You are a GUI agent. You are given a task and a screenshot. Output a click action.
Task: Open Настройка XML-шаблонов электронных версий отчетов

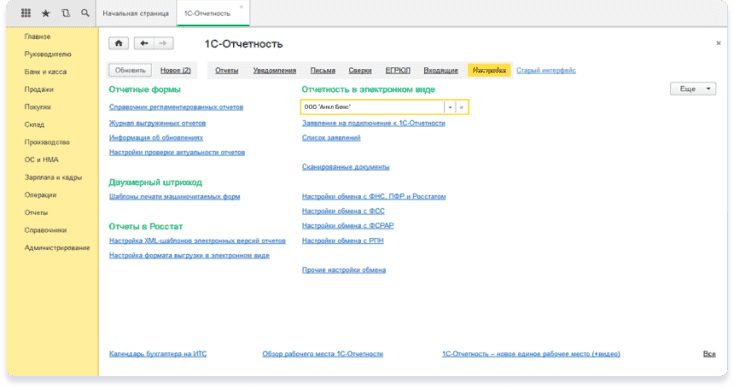(197, 241)
